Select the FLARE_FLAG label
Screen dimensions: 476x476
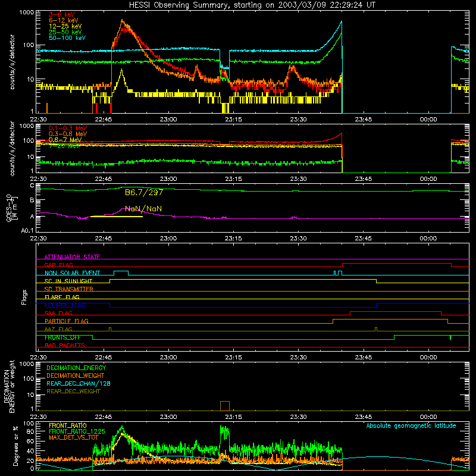[x=62, y=297]
